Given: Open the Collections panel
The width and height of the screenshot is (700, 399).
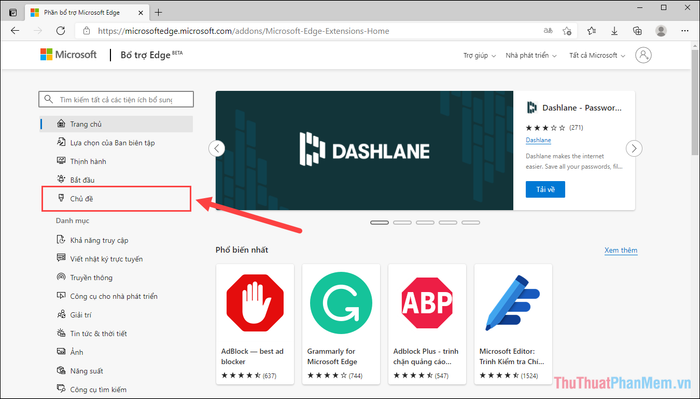Looking at the screenshot, I should point(638,31).
